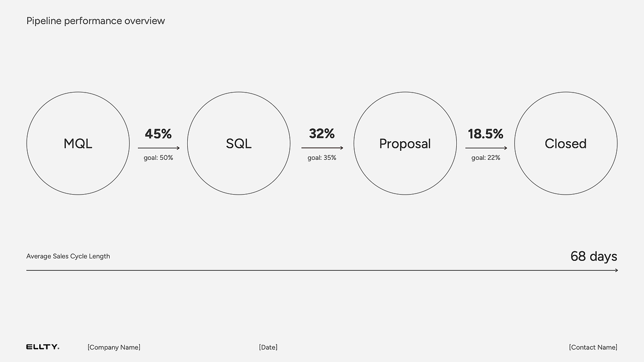
Task: Click the [Contact Name] placeholder
Action: click(593, 347)
